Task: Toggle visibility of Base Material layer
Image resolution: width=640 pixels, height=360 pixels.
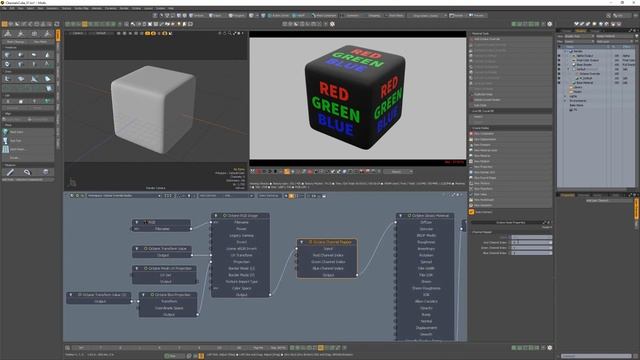Action: coord(559,82)
